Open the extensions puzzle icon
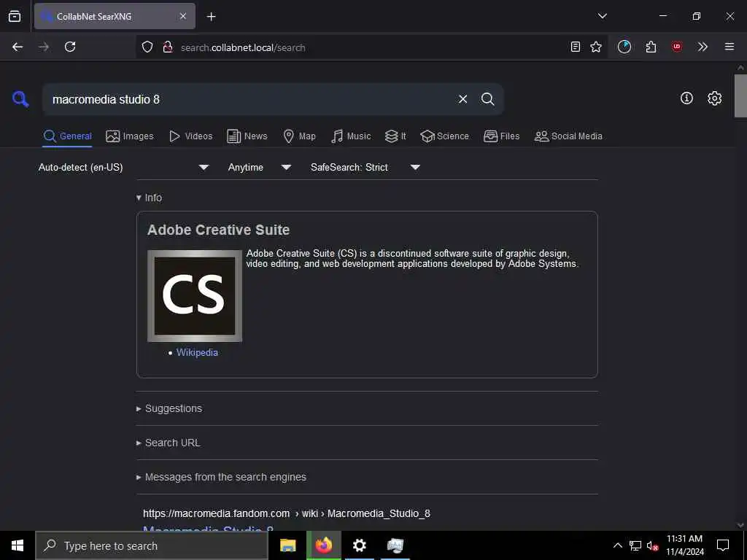 coord(651,47)
